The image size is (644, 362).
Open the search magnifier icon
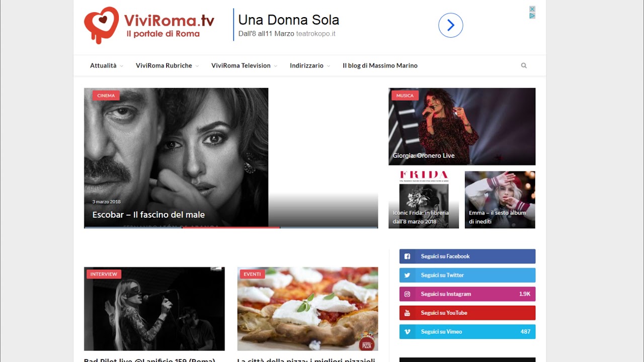[x=524, y=65]
